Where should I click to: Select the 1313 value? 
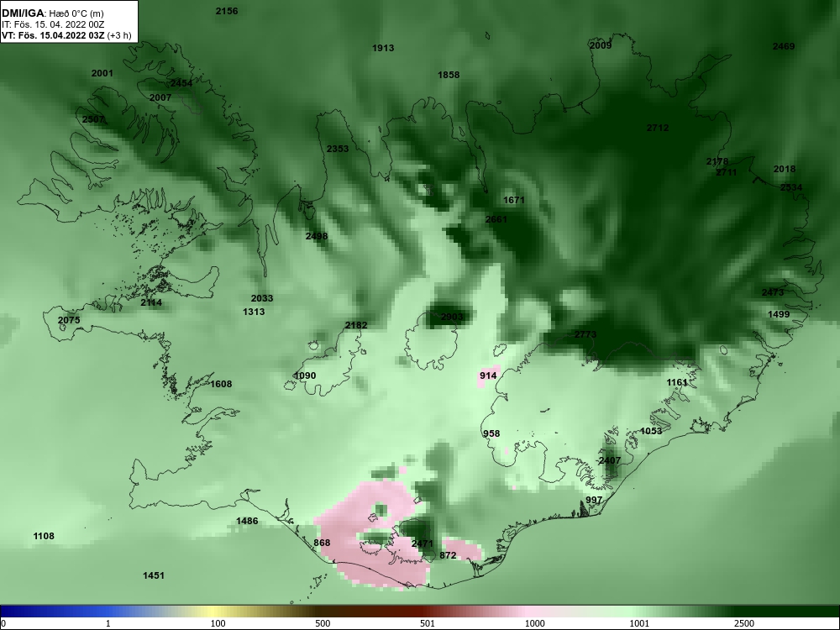click(x=254, y=312)
